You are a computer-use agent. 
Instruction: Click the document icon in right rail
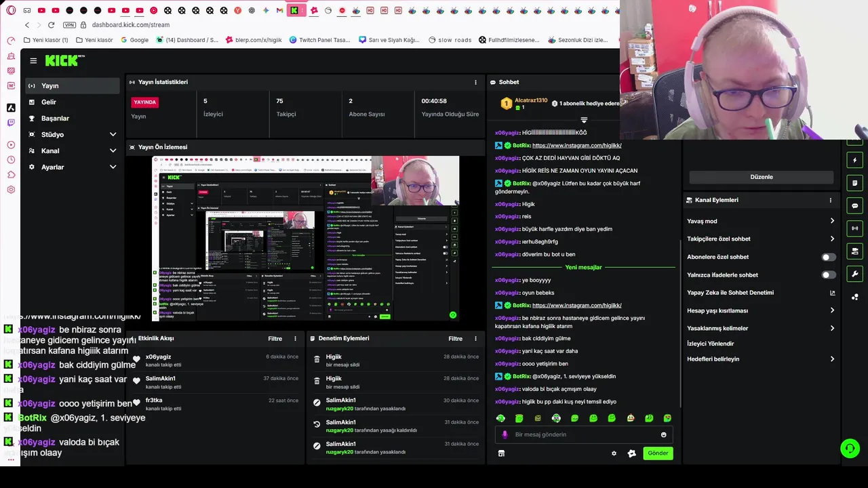pyautogui.click(x=854, y=183)
